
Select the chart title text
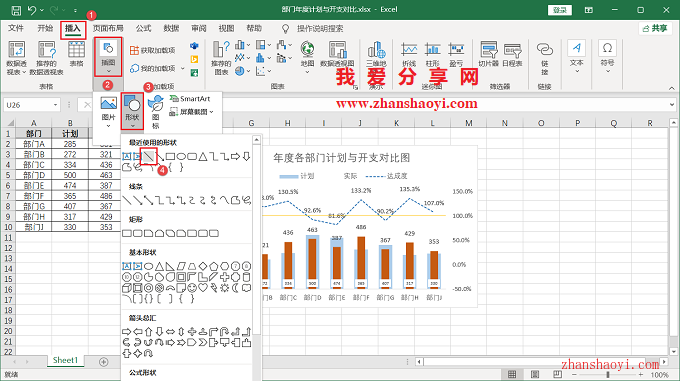click(341, 158)
